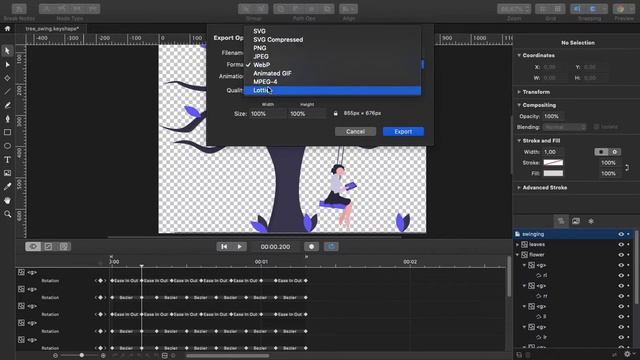Choose PNG format
Viewport: 640px width, 360px height.
pos(332,48)
